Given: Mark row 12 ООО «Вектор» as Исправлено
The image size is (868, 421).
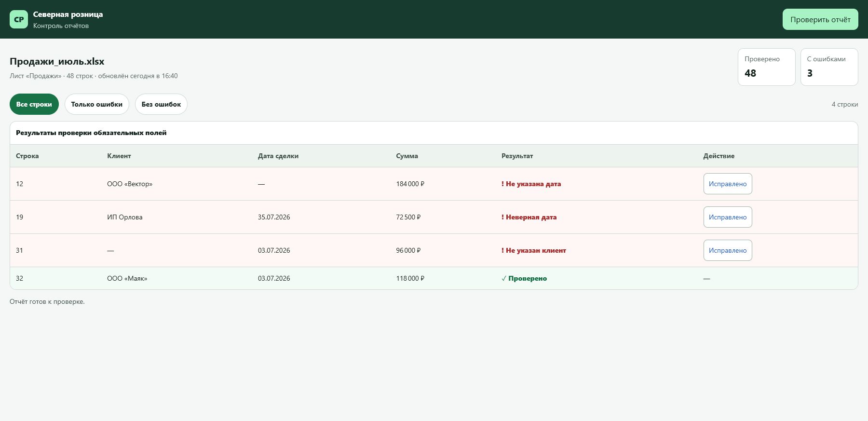Looking at the screenshot, I should (728, 184).
